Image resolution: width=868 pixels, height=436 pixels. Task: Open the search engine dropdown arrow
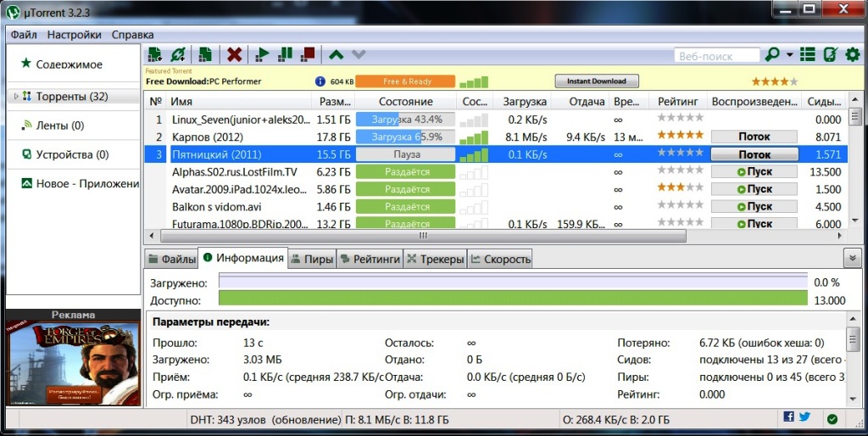pyautogui.click(x=790, y=55)
